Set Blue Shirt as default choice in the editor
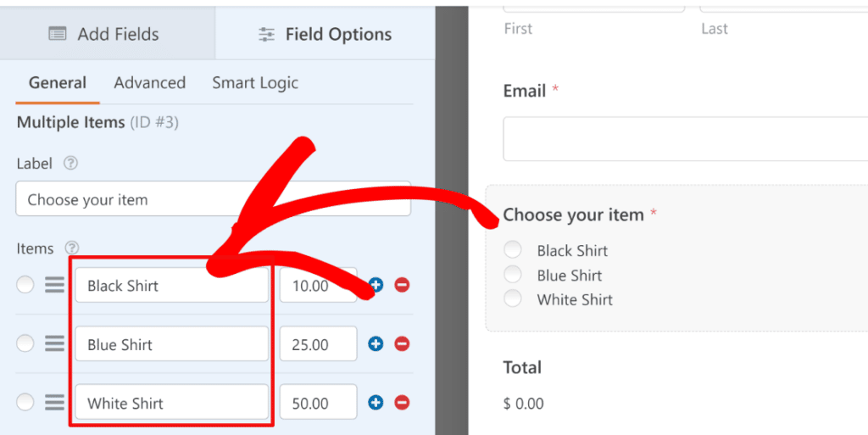Viewport: 868px width, 435px height. [x=25, y=343]
